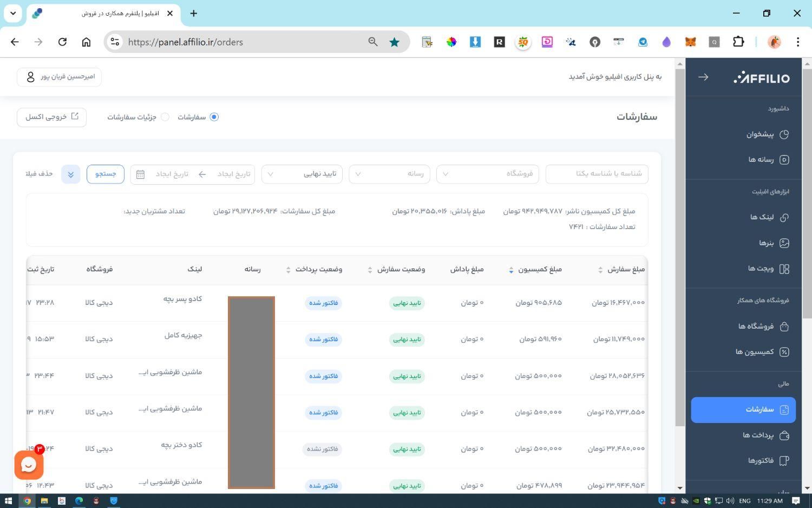This screenshot has height=508, width=812.
Task: Click the جستجو search button
Action: tap(106, 174)
